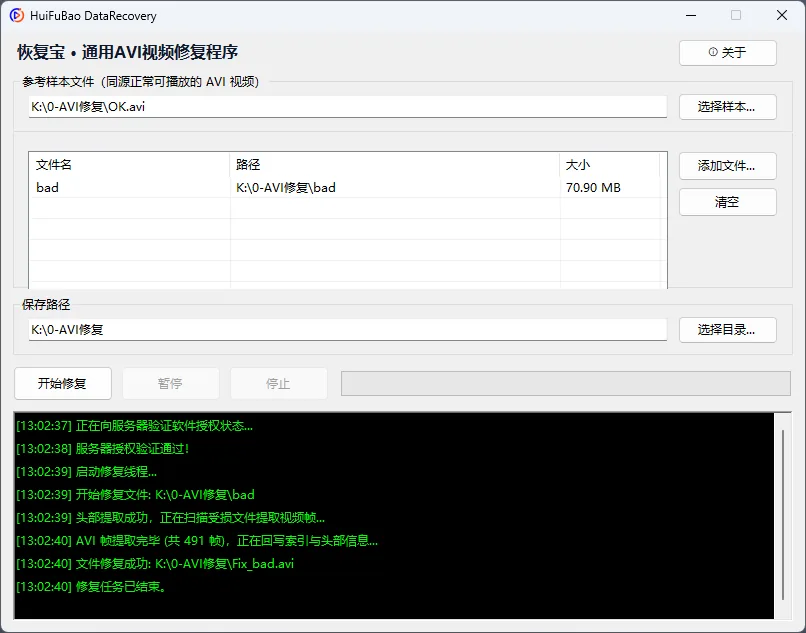Screen dimensions: 806x633
Task: Click log line 正在向服务器验证软件授权状态
Action: (135, 426)
